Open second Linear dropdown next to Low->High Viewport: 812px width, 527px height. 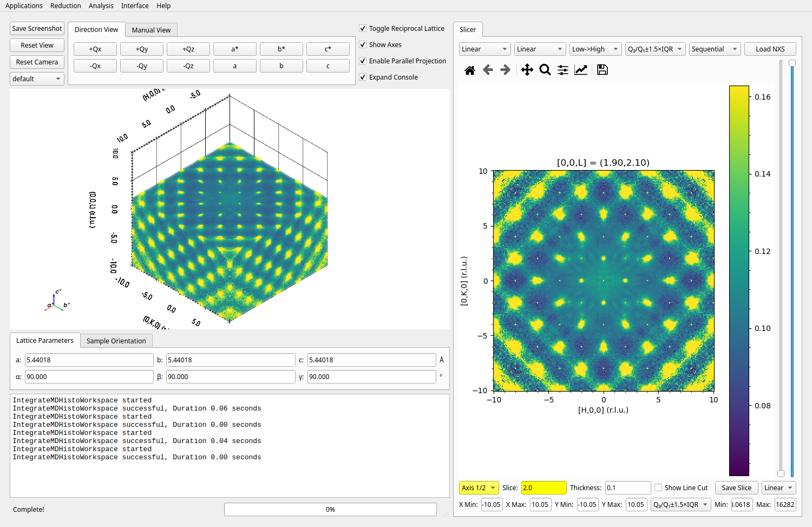point(540,49)
